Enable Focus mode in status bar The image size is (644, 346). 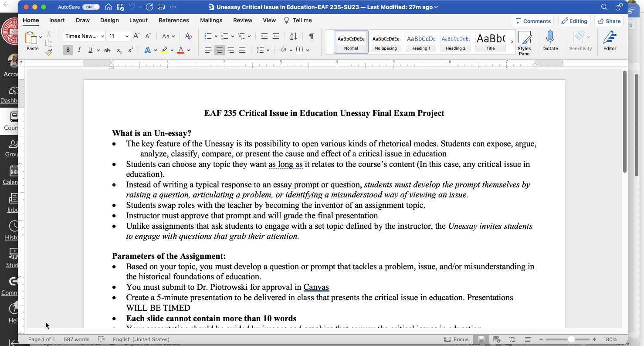point(457,339)
